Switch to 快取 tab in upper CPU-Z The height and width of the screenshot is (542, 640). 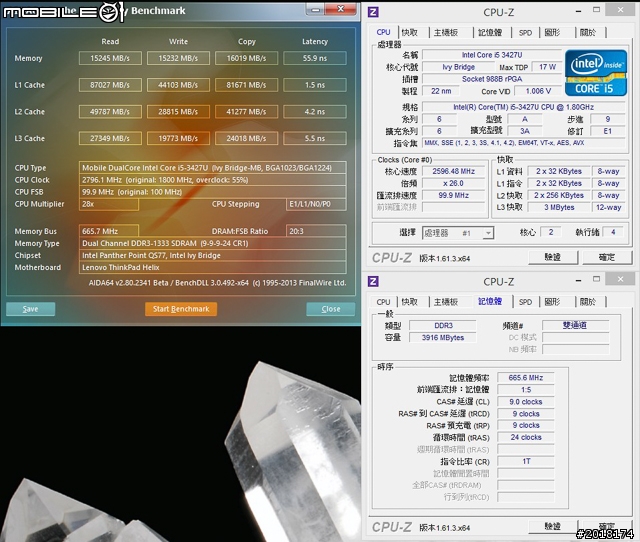409,33
